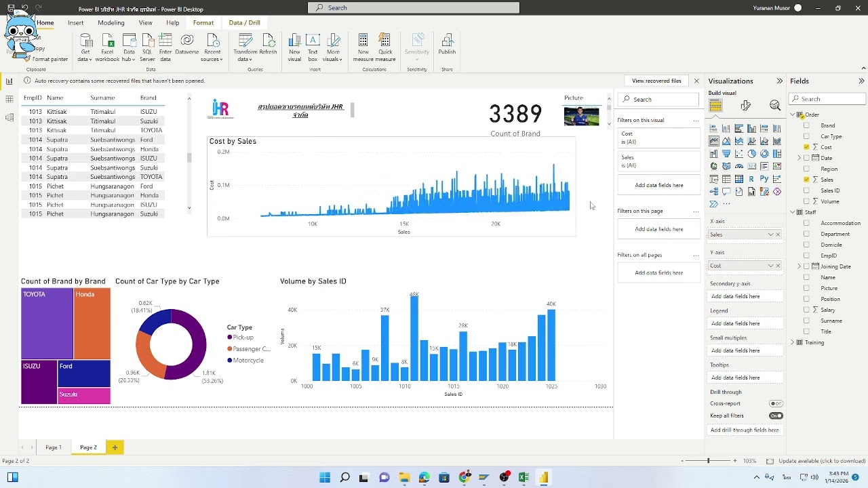Click Format painter in Clipboard group
This screenshot has width=868, height=488.
coord(45,59)
